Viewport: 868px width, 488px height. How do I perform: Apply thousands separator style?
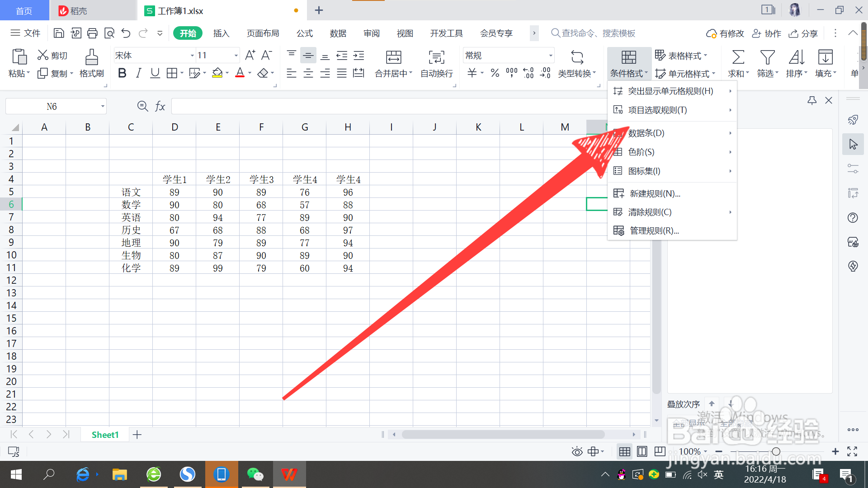click(512, 73)
